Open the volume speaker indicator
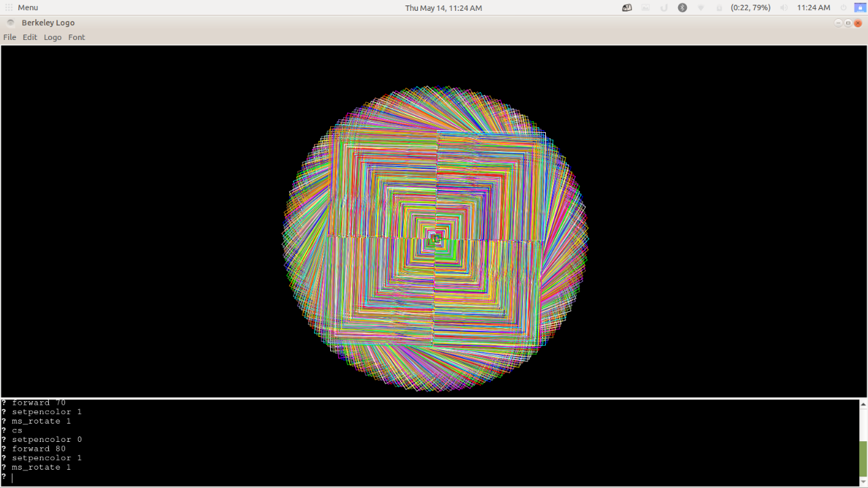The image size is (868, 488). [784, 7]
